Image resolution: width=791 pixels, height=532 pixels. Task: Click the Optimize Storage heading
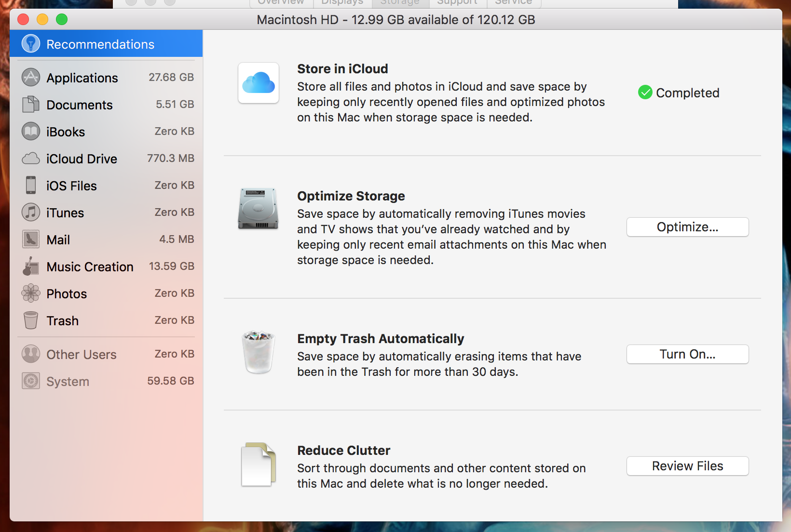pyautogui.click(x=351, y=196)
